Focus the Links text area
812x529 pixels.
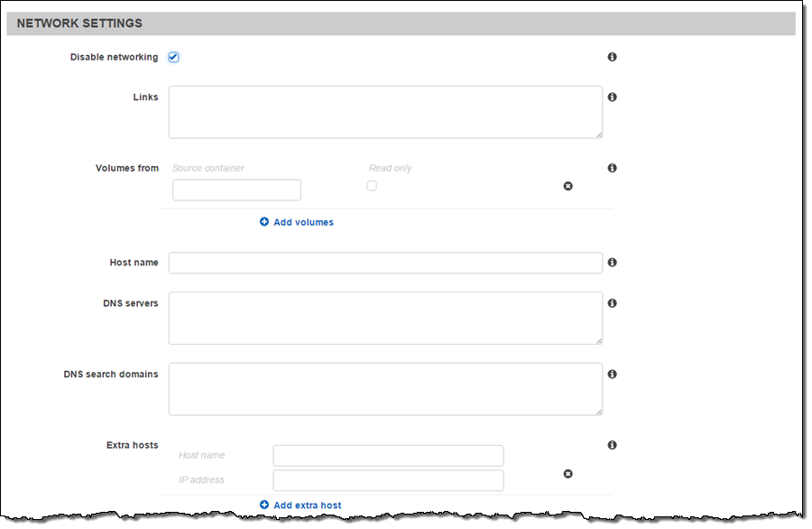coord(385,112)
